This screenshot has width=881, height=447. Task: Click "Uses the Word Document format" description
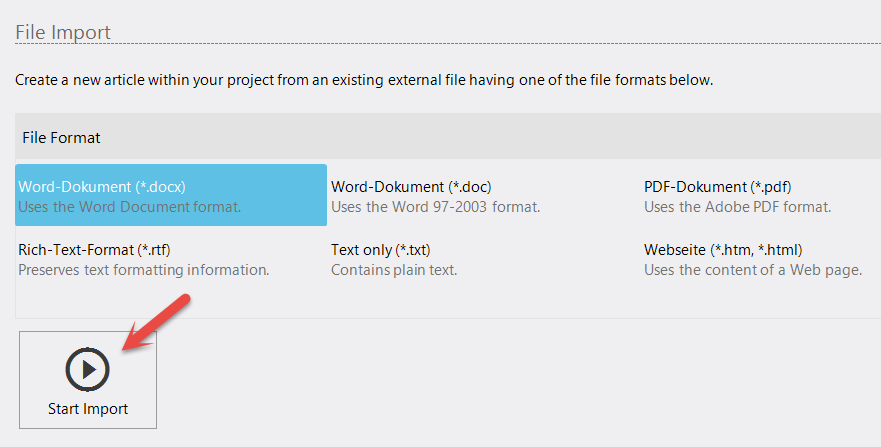[130, 207]
